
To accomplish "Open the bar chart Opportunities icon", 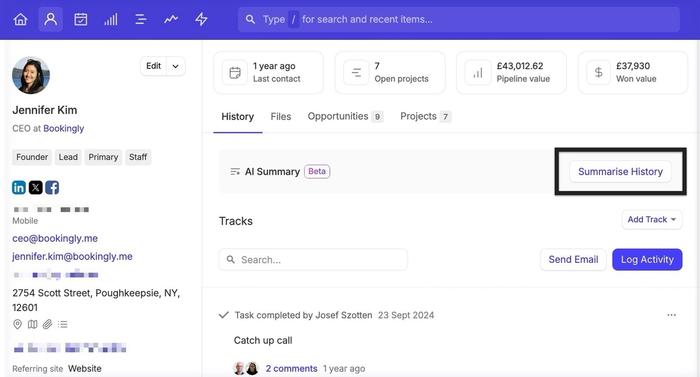I will [111, 19].
